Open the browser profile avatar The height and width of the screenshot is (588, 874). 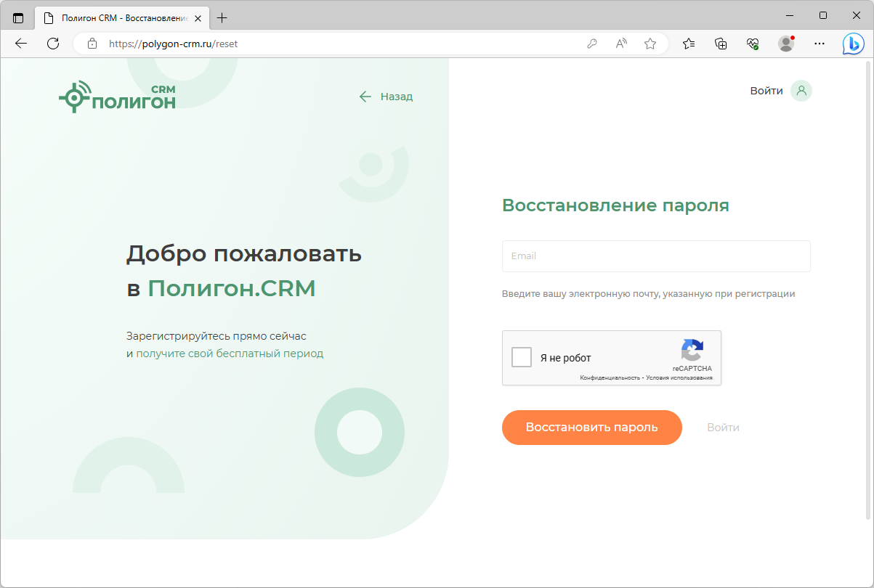point(786,44)
